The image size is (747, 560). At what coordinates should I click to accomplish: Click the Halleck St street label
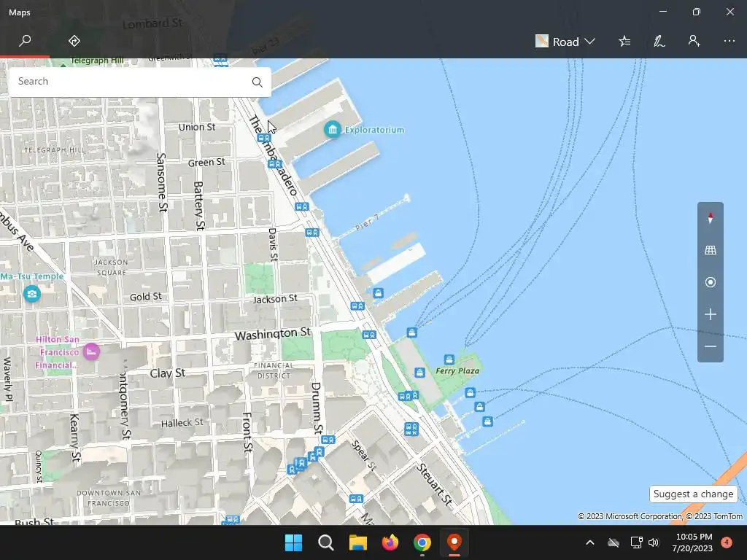click(x=182, y=423)
